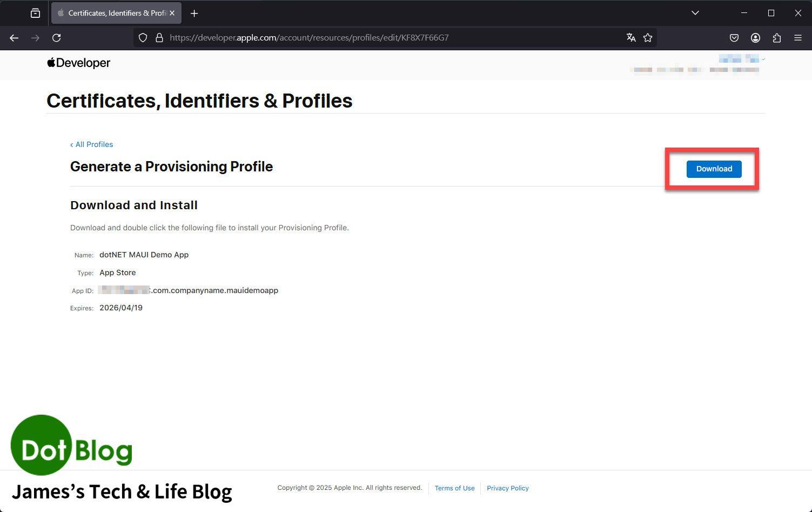Click the Download and Install heading
This screenshot has width=812, height=512.
point(134,205)
